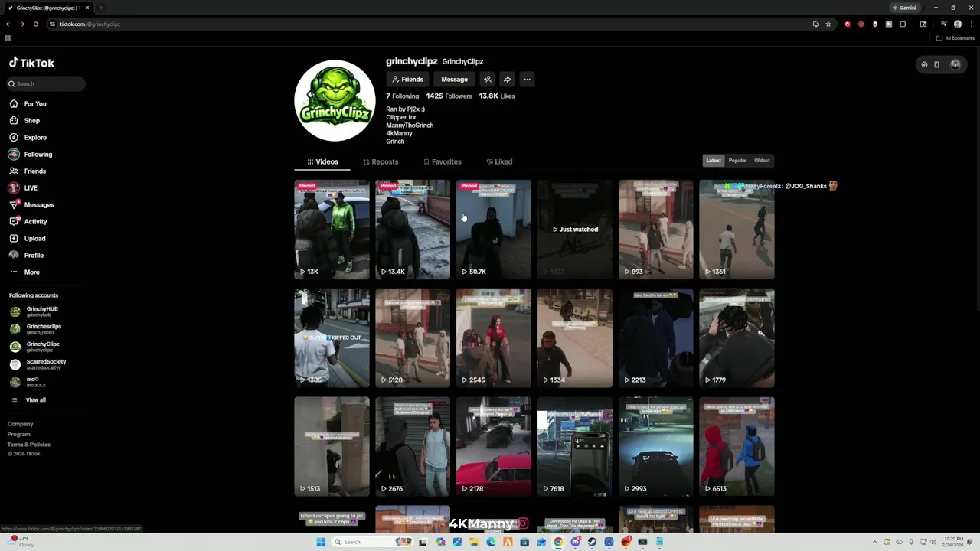Open pinned video with 13.4K views
The width and height of the screenshot is (980, 551).
click(x=413, y=230)
